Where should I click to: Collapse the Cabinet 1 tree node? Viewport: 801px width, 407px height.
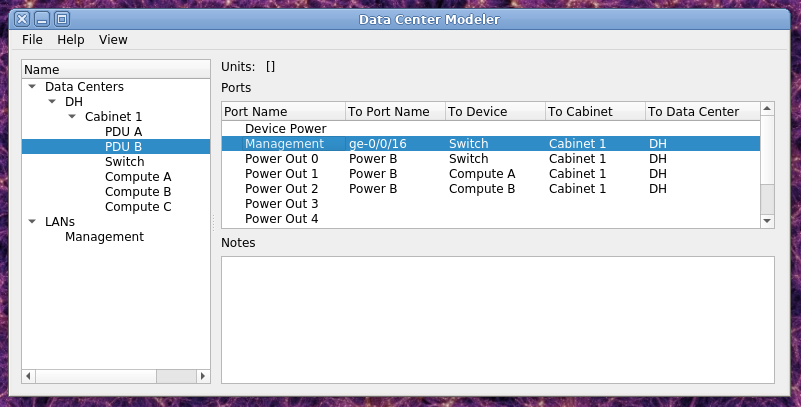pos(72,116)
